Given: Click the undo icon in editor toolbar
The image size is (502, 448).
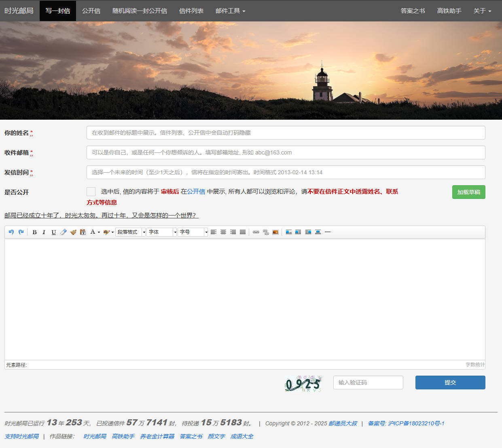Looking at the screenshot, I should tap(11, 232).
